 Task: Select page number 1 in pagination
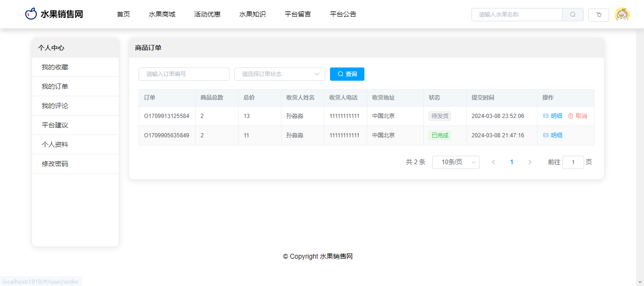512,162
